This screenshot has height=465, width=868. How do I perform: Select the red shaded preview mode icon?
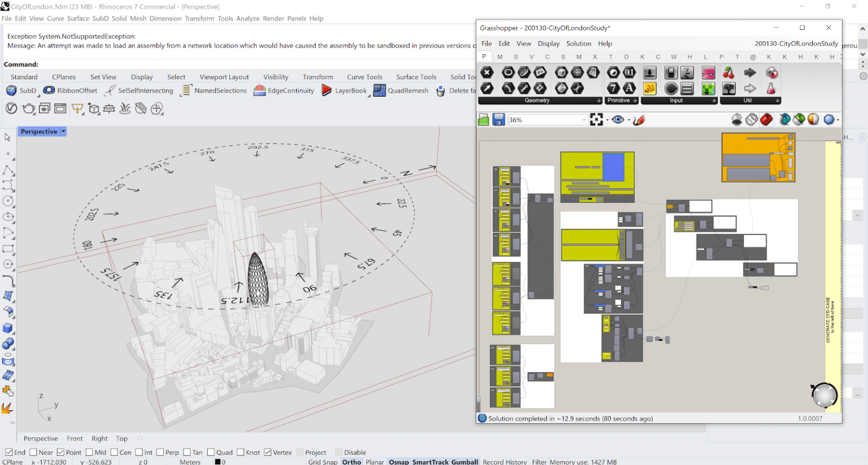[x=766, y=119]
